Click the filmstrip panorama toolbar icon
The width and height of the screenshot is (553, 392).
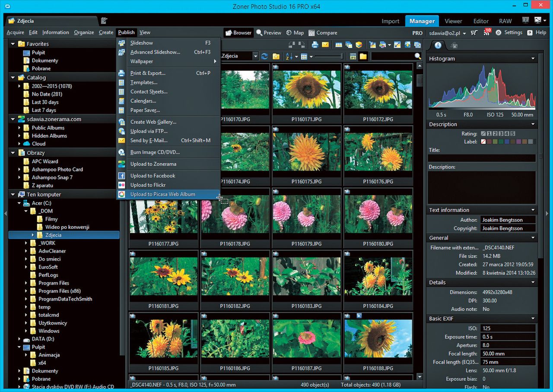tap(339, 45)
